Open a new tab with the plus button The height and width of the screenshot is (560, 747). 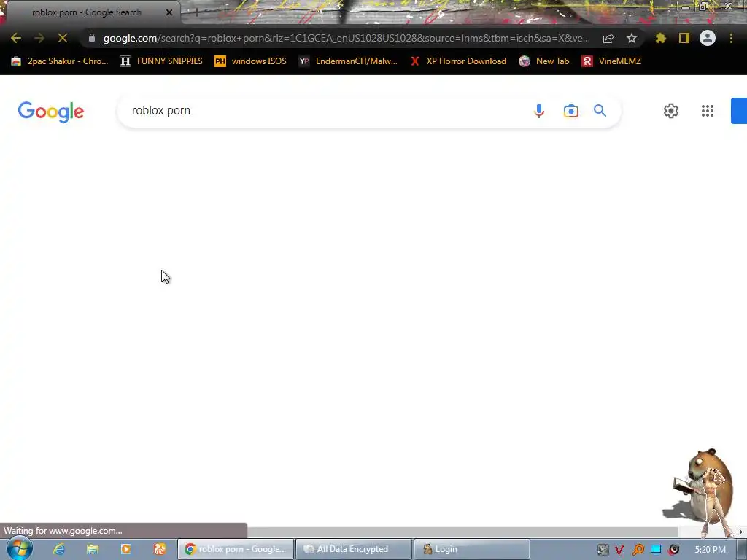(x=196, y=13)
